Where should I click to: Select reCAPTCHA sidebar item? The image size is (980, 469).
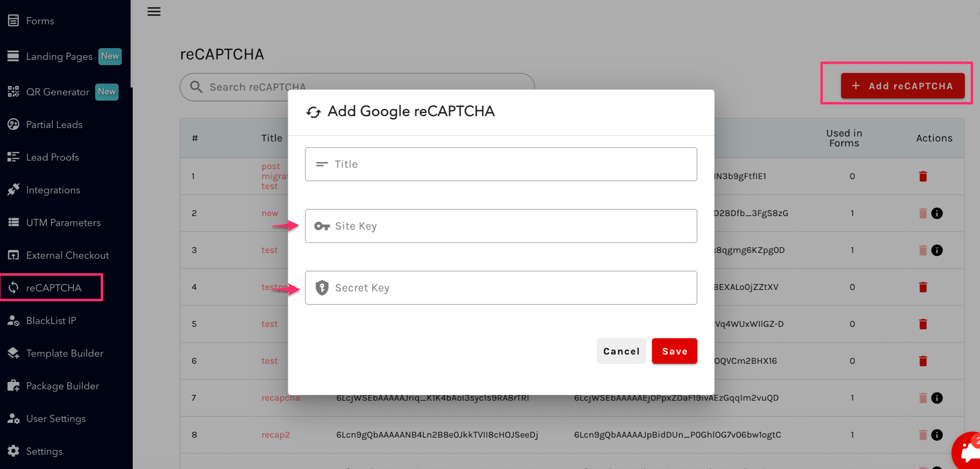(x=54, y=287)
